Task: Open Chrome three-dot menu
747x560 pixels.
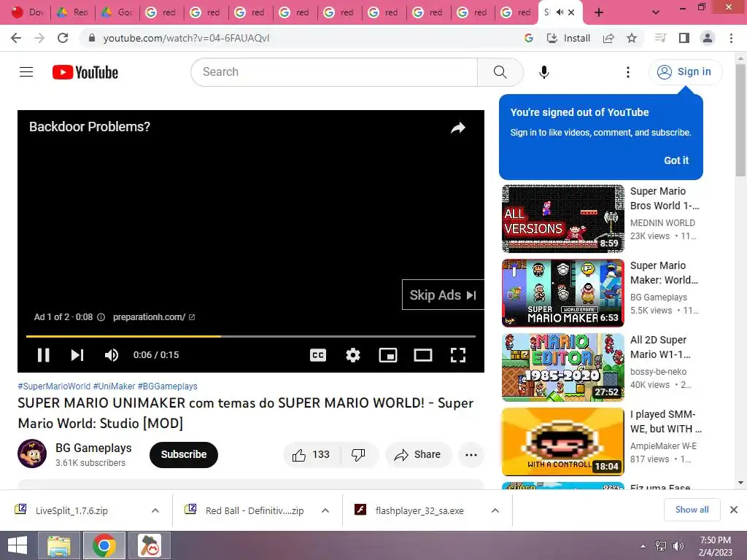Action: click(x=731, y=38)
